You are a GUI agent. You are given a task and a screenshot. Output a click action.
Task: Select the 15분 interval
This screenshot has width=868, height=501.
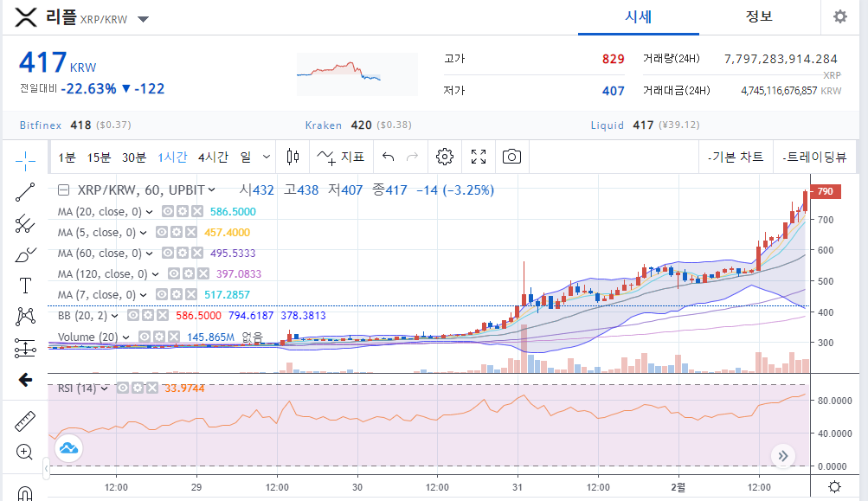tap(100, 157)
